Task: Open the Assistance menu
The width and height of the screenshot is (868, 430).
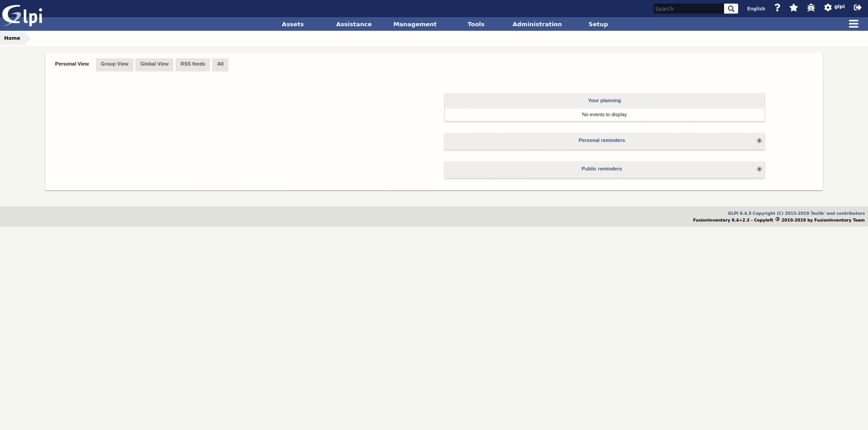Action: coord(353,24)
